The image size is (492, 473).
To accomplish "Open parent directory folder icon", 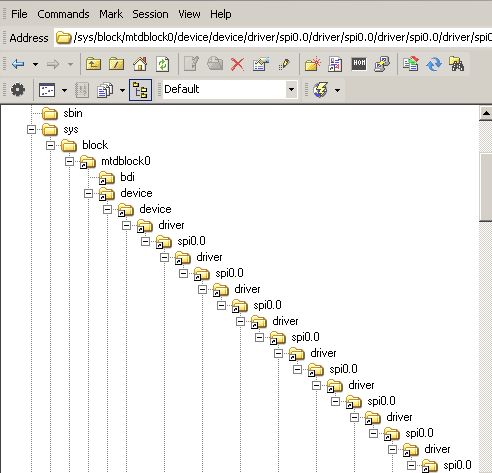I will tap(93, 64).
